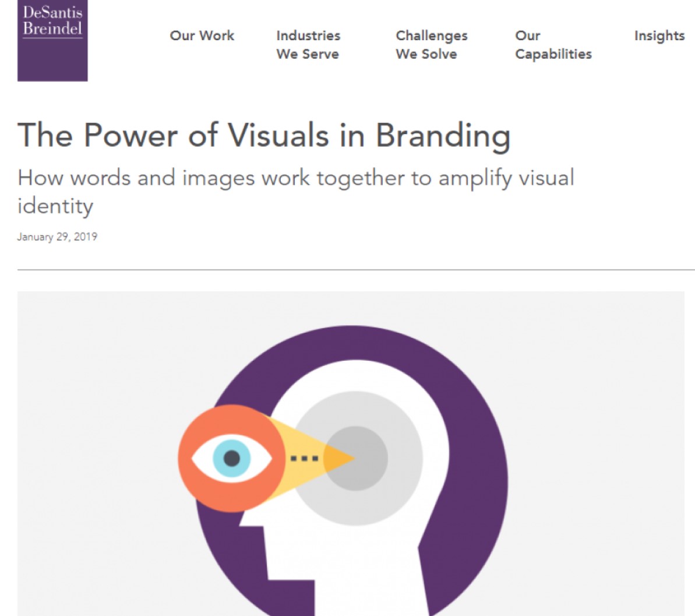
Task: Select Challenges We Solve in navigation
Action: pyautogui.click(x=432, y=45)
